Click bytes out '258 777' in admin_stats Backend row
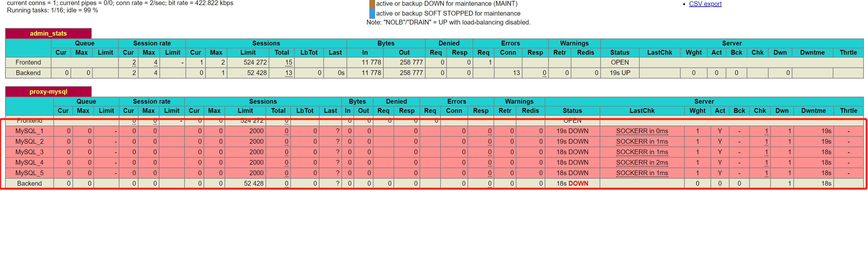This screenshot has height=275, width=868. 411,73
